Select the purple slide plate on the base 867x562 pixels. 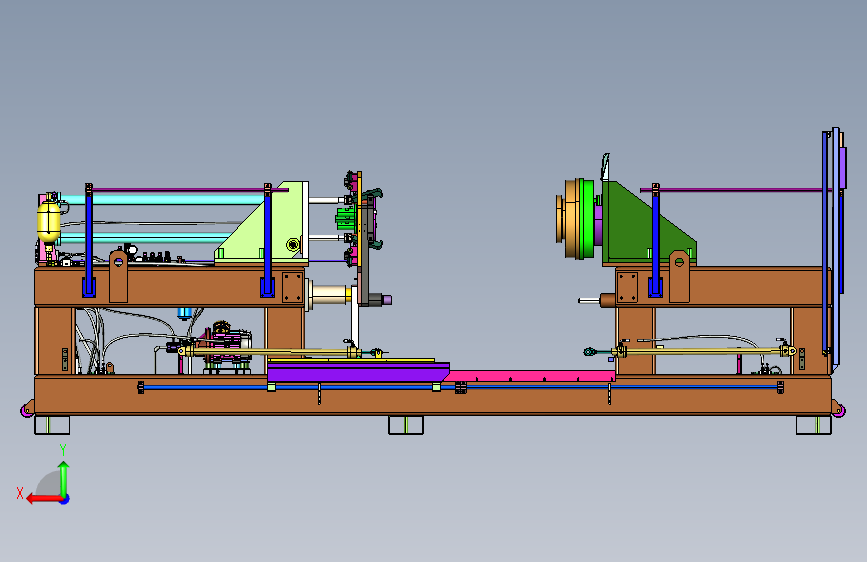[x=358, y=372]
